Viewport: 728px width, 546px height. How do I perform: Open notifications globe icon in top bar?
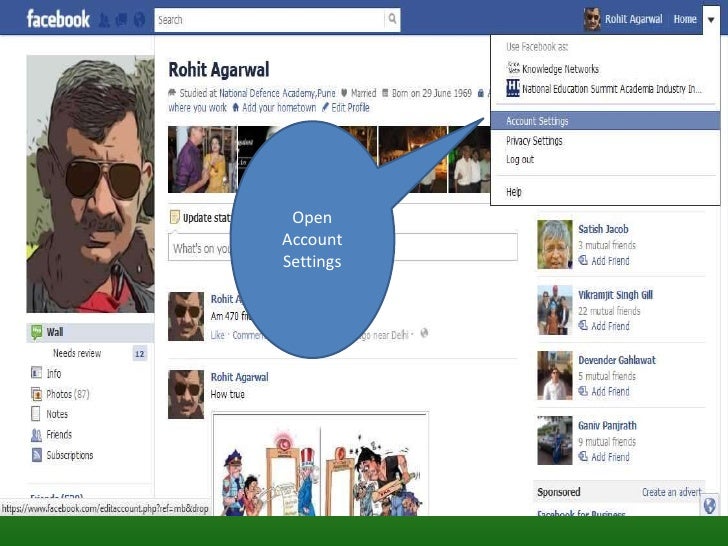point(139,20)
